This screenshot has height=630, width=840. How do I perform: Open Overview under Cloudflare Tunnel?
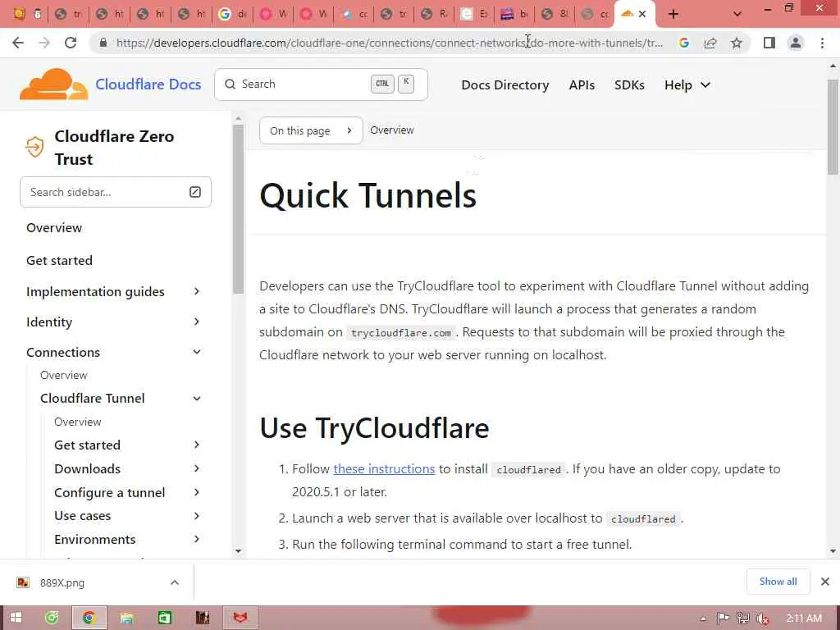point(78,422)
